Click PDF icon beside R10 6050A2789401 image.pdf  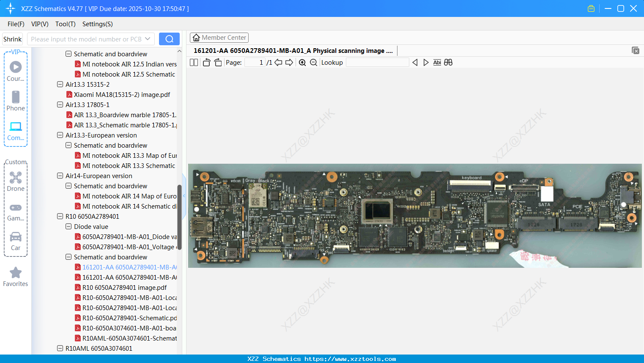pos(78,287)
